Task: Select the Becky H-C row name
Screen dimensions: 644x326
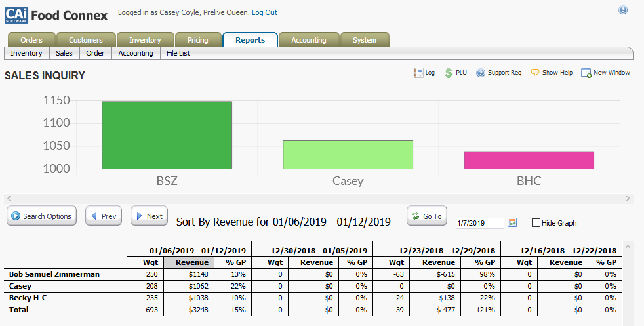Action: point(28,298)
